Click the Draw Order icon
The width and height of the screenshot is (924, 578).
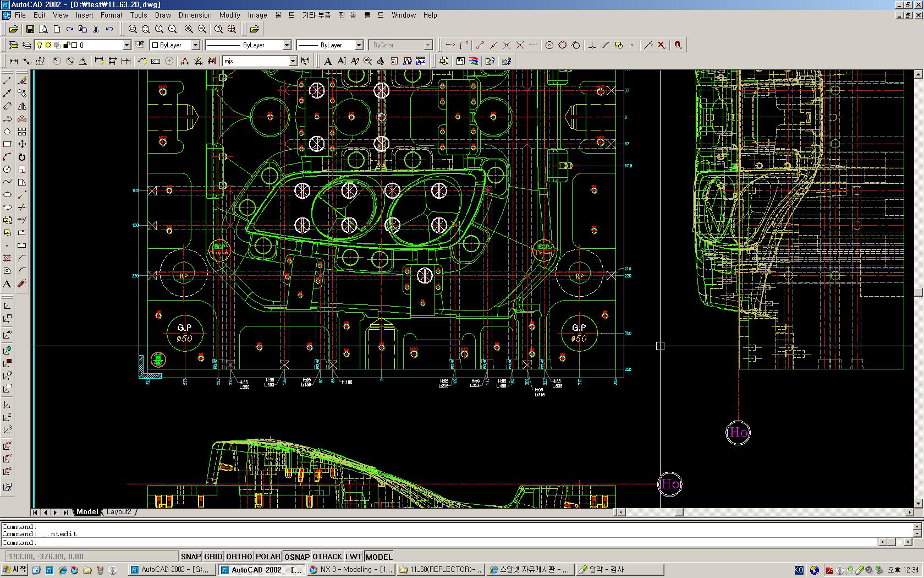[x=444, y=61]
